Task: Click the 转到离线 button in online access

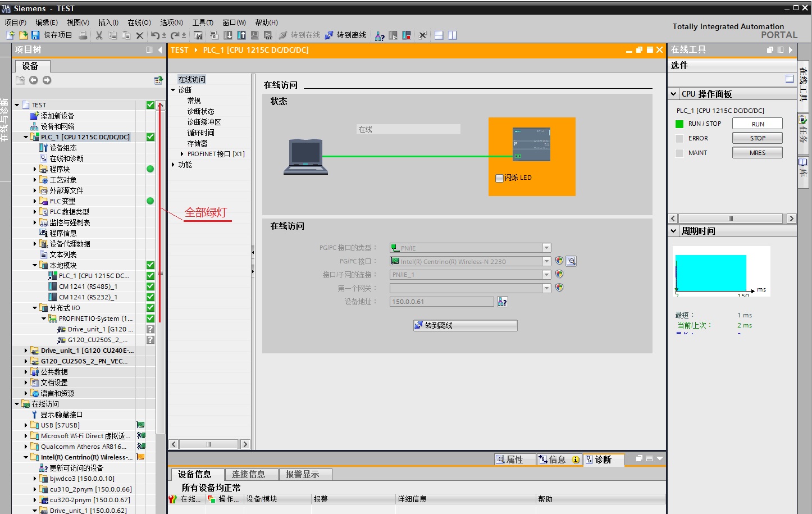Action: coord(465,326)
